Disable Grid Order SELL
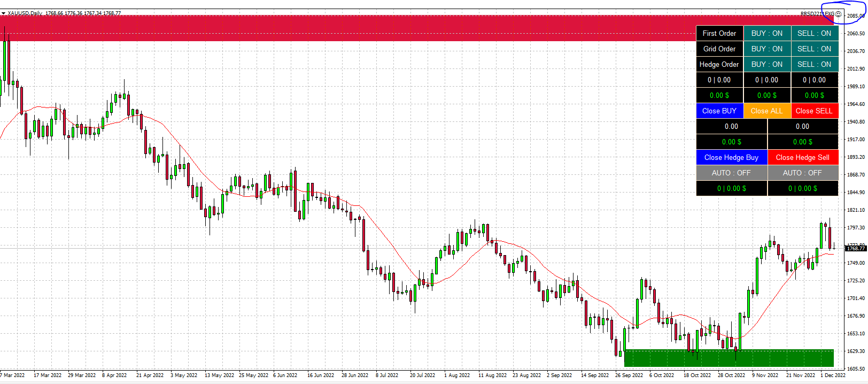Screen dimensions: 868x384 (814, 49)
